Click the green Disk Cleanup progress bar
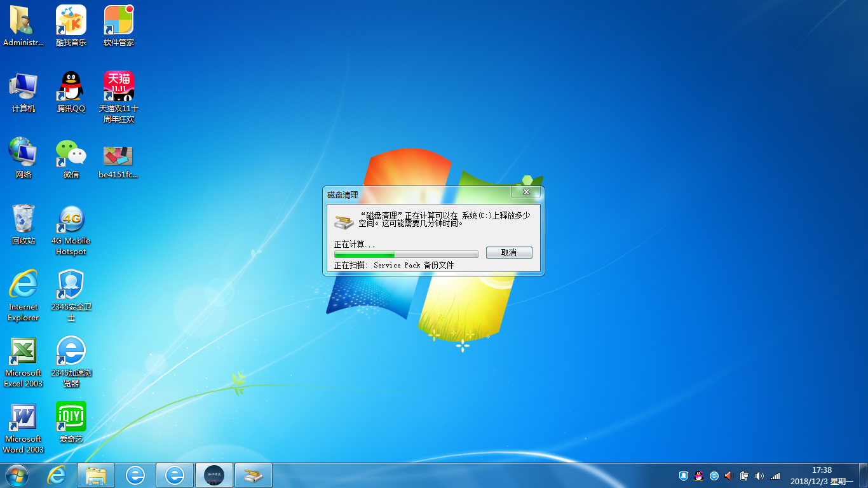The width and height of the screenshot is (868, 488). click(406, 254)
